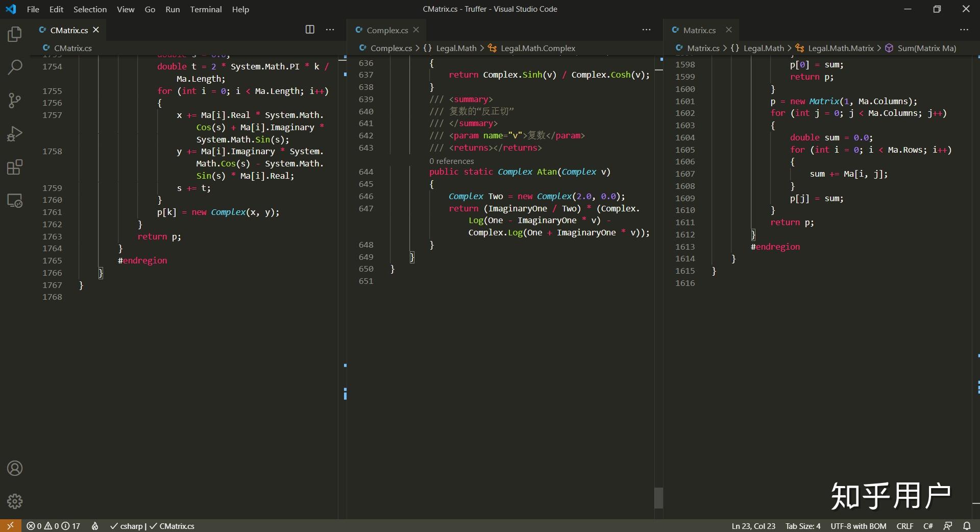The height and width of the screenshot is (532, 980).
Task: Expand Legal.Math.Complex breadcrumb segment
Action: pyautogui.click(x=537, y=48)
